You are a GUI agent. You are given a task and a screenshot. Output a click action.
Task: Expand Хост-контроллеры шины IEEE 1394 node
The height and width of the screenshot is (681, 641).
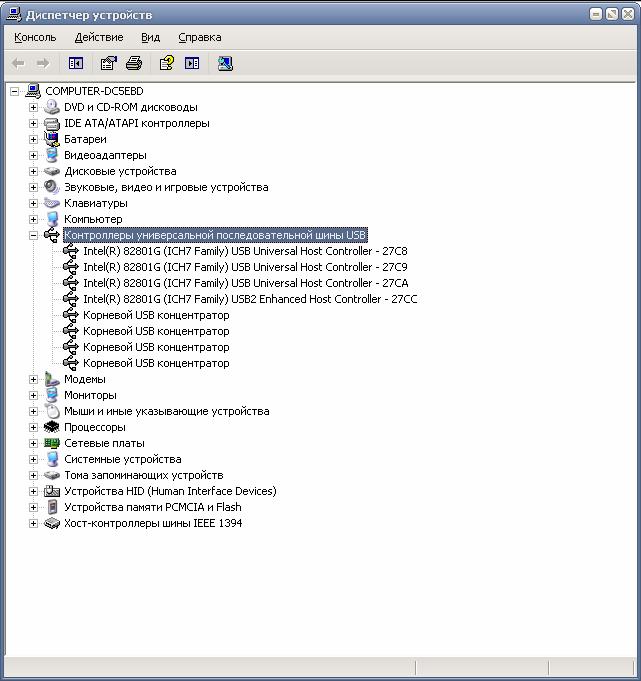click(33, 523)
